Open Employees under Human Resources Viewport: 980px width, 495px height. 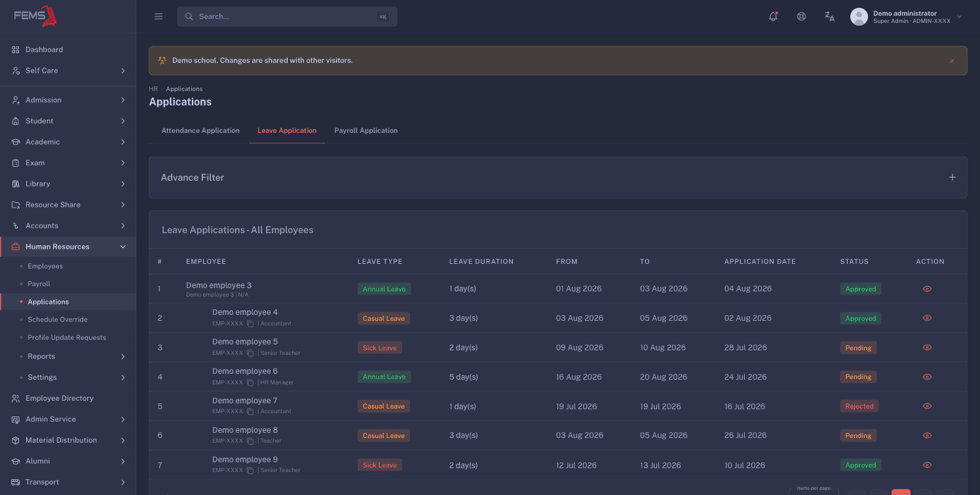[45, 266]
